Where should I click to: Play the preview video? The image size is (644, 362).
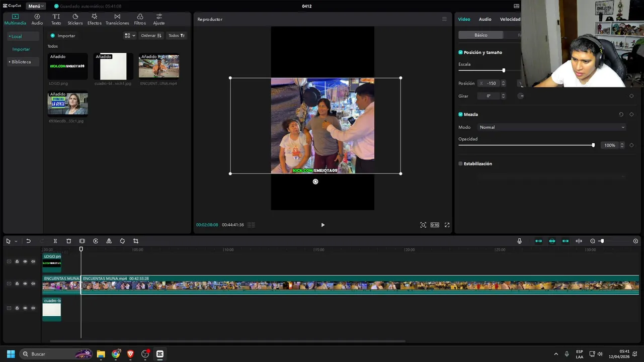pyautogui.click(x=323, y=225)
